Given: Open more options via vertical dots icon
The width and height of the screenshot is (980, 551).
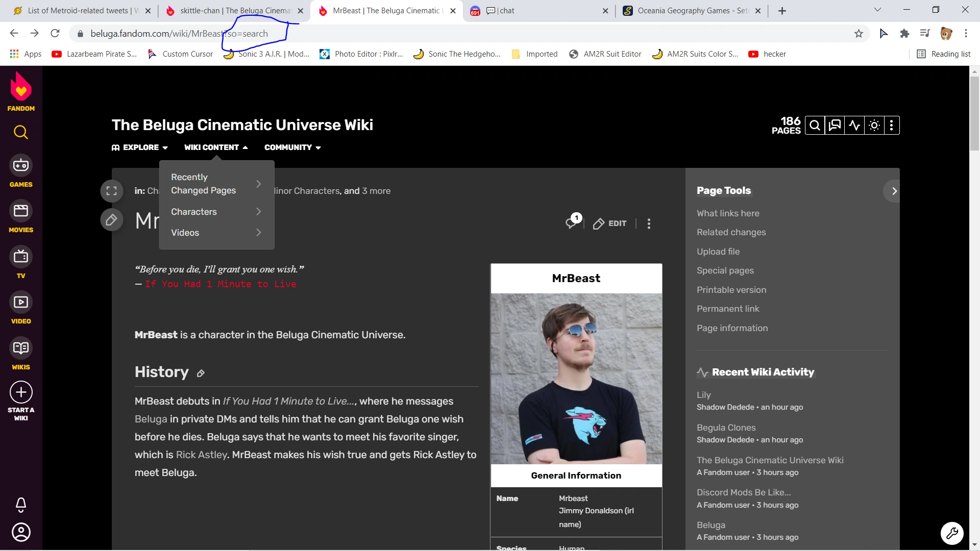Looking at the screenshot, I should 892,125.
